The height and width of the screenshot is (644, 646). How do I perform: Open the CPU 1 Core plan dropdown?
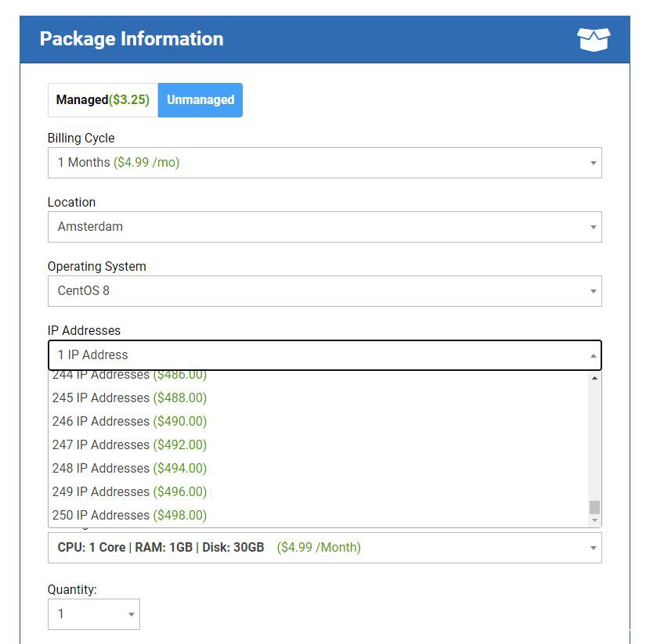click(x=324, y=548)
